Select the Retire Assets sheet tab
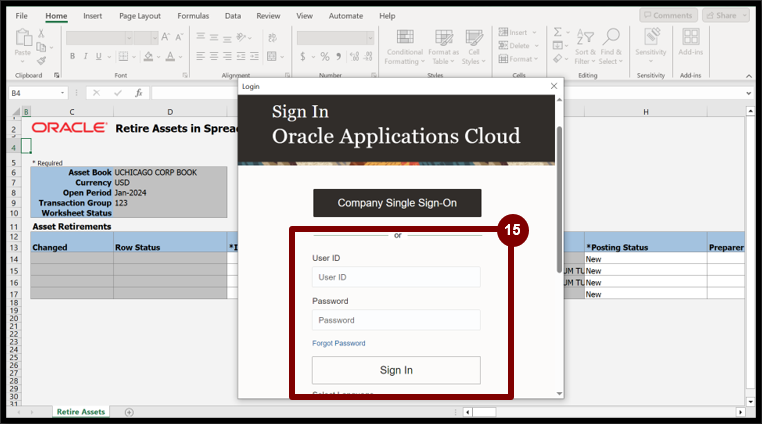The width and height of the screenshot is (762, 424). click(81, 412)
